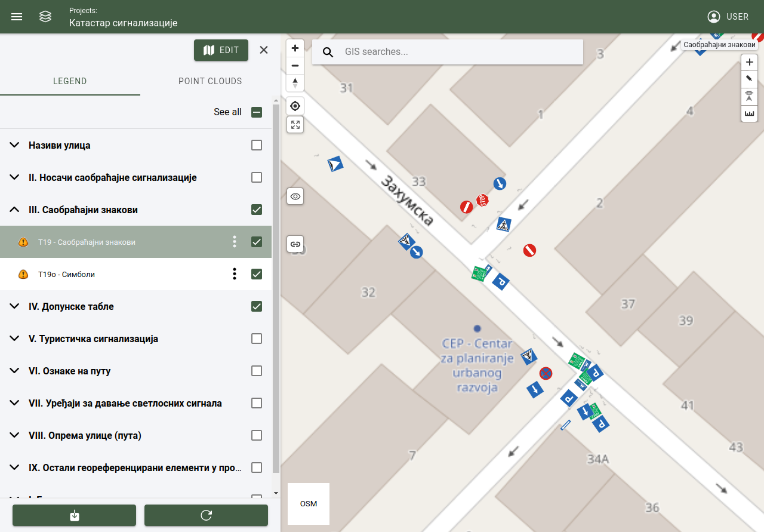Toggle fullscreen map view
Viewport: 764px width, 532px height.
pyautogui.click(x=295, y=124)
